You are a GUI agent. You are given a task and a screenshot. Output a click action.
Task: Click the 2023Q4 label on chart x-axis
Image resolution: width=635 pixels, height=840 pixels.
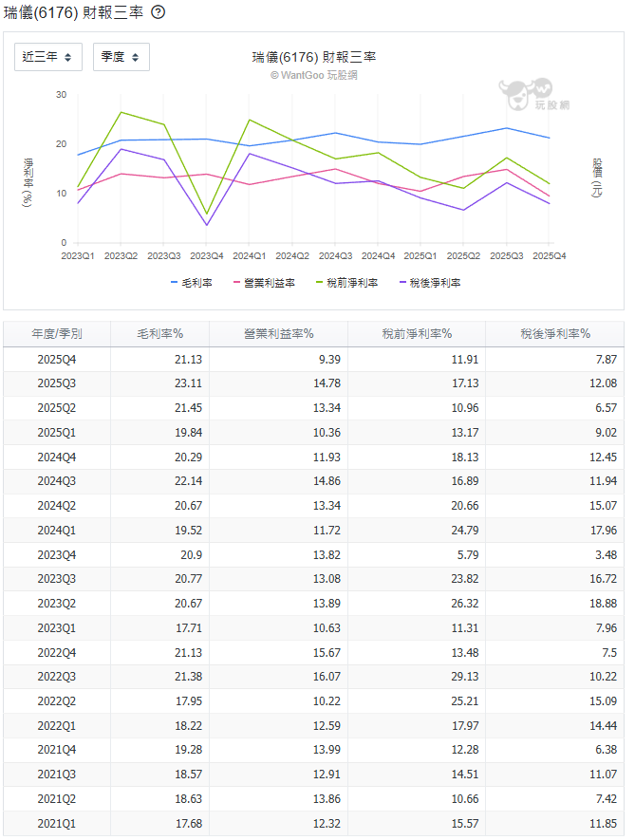[206, 256]
